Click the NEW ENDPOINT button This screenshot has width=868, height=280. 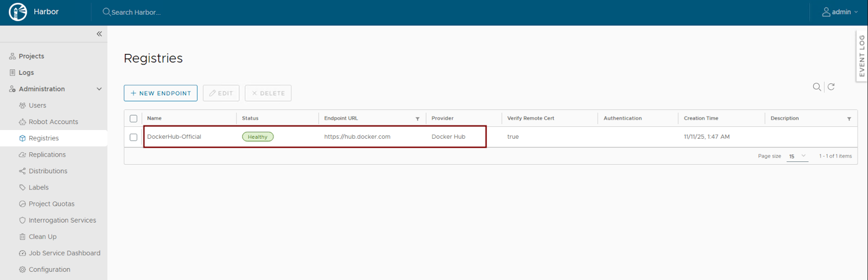[x=161, y=93]
